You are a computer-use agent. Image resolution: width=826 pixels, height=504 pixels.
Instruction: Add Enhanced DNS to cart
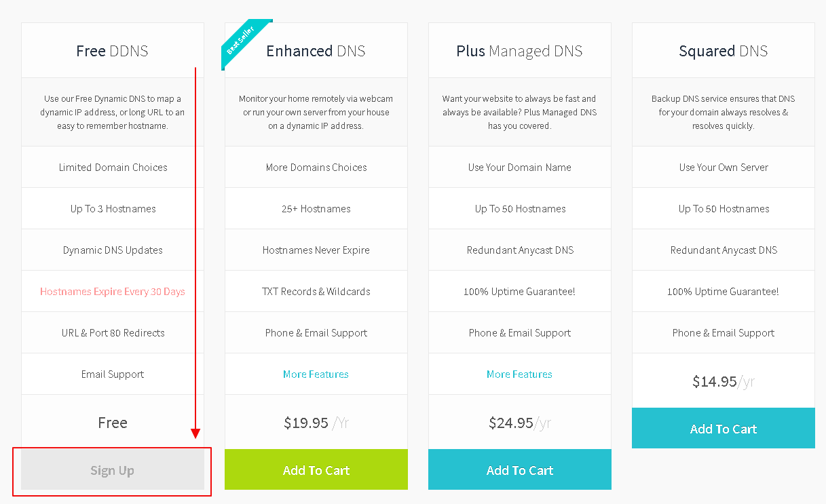(x=316, y=470)
